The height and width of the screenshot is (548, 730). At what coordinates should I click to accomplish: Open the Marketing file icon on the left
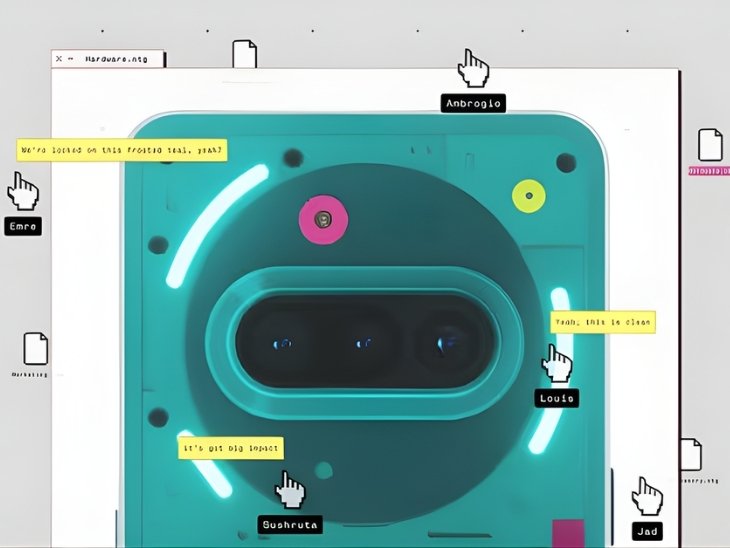pyautogui.click(x=36, y=349)
